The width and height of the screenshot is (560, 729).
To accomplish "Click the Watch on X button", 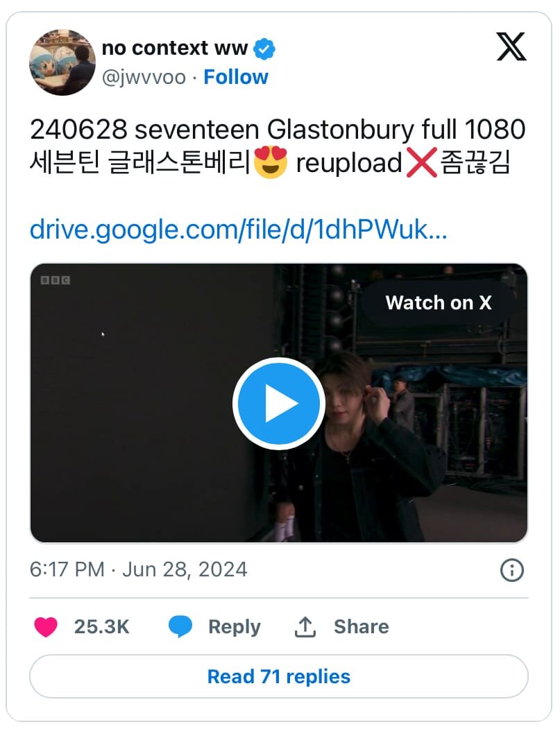I will point(439,302).
